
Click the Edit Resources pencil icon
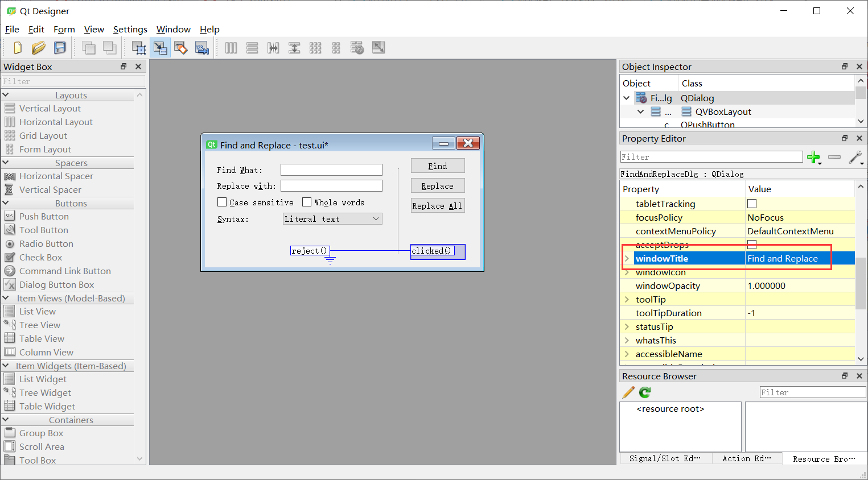coord(628,392)
